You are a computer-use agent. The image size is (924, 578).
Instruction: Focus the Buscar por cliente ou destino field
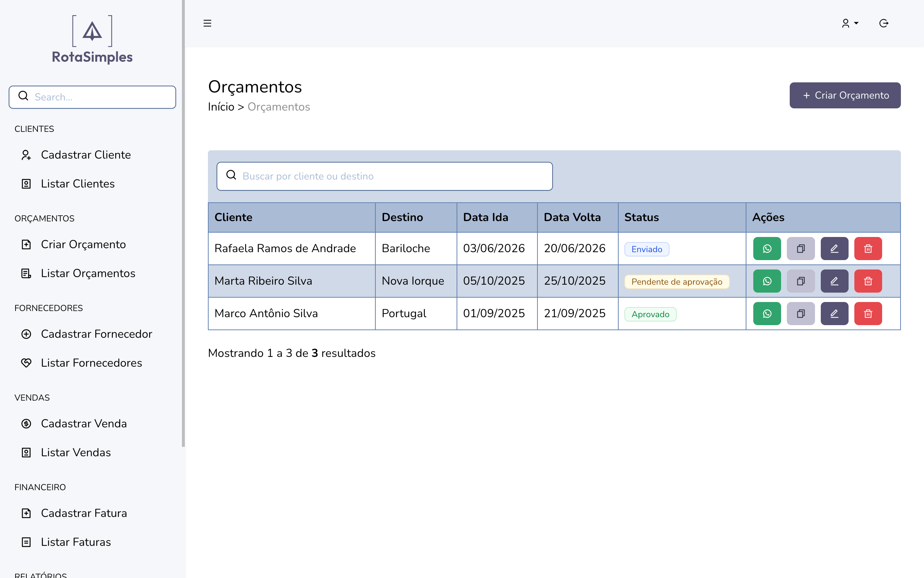(x=384, y=176)
